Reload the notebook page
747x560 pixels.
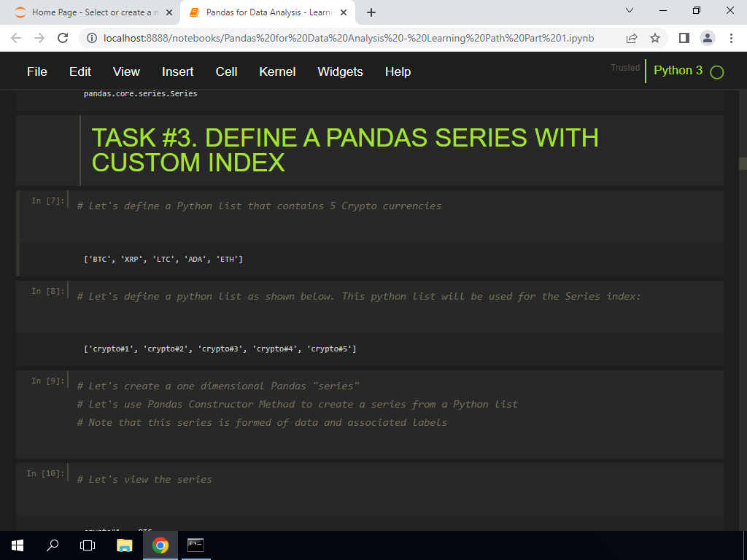[62, 37]
